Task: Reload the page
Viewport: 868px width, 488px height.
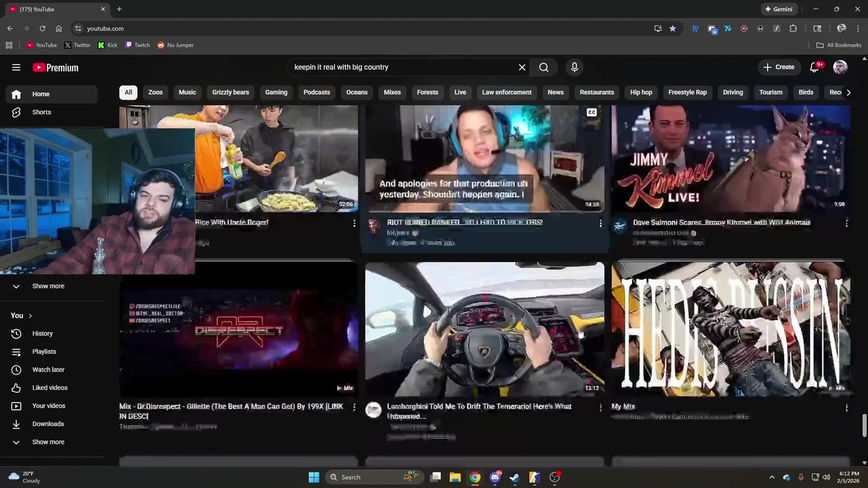Action: 42,28
